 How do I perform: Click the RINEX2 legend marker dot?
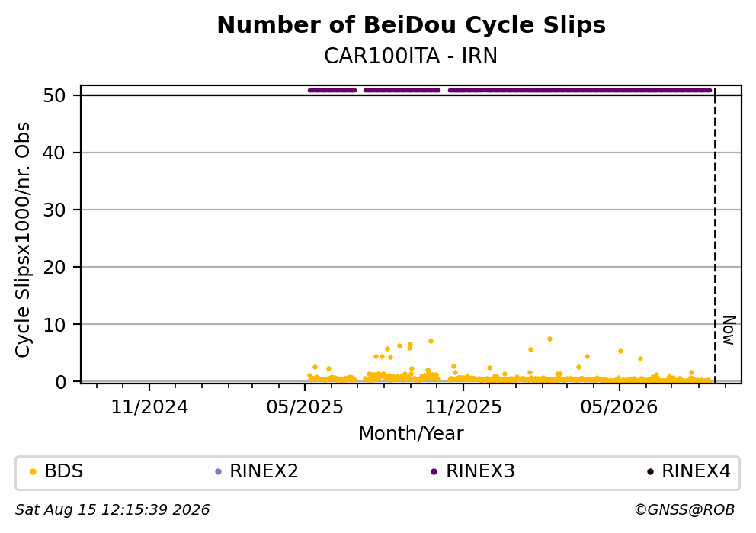218,472
